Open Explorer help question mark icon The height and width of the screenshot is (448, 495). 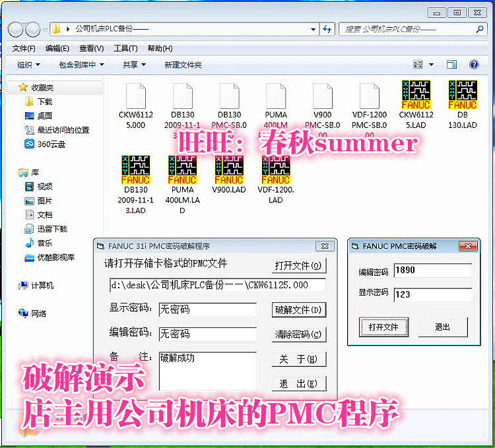click(x=474, y=65)
